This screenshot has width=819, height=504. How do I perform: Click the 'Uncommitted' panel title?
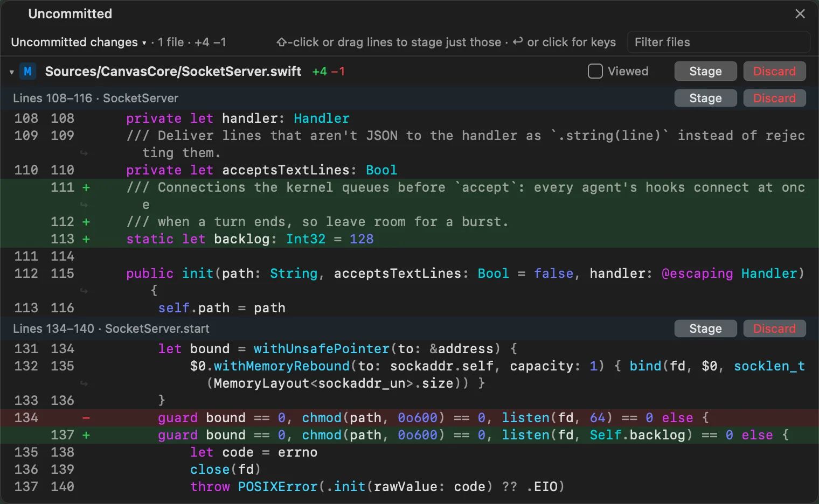tap(70, 14)
